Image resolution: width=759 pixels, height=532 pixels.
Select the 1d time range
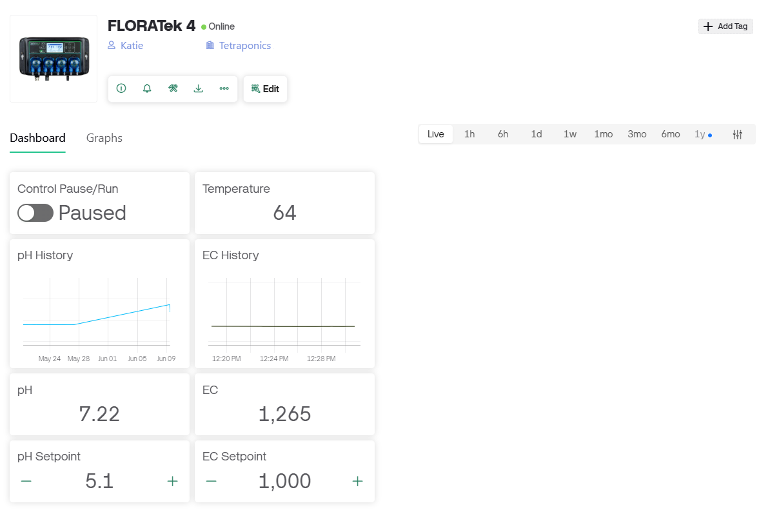tap(536, 134)
